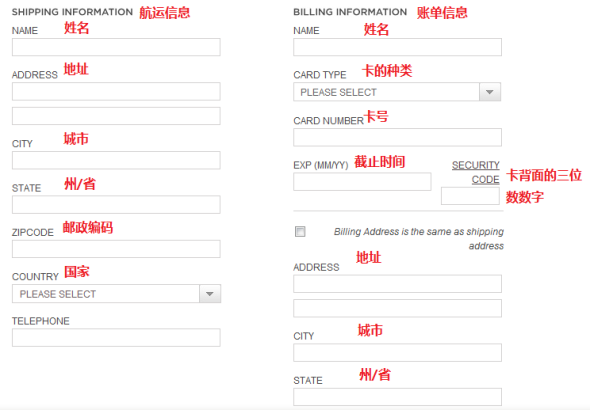Open the CARD TYPE Please Select dropdown
The width and height of the screenshot is (590, 410).
397,92
